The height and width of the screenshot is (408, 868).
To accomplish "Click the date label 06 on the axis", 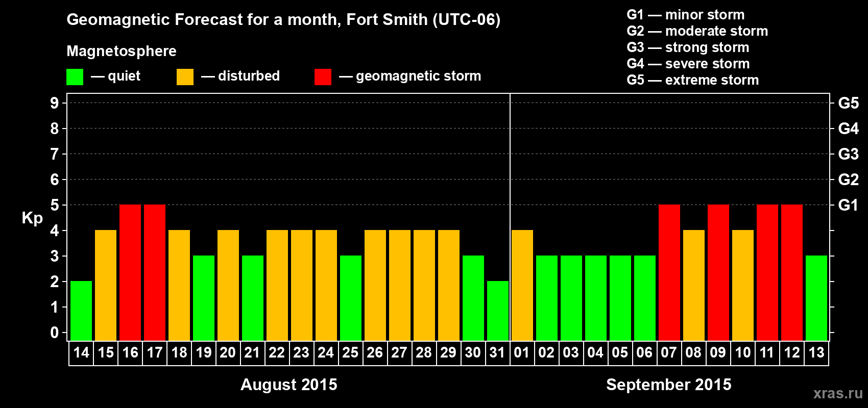I will (x=645, y=353).
